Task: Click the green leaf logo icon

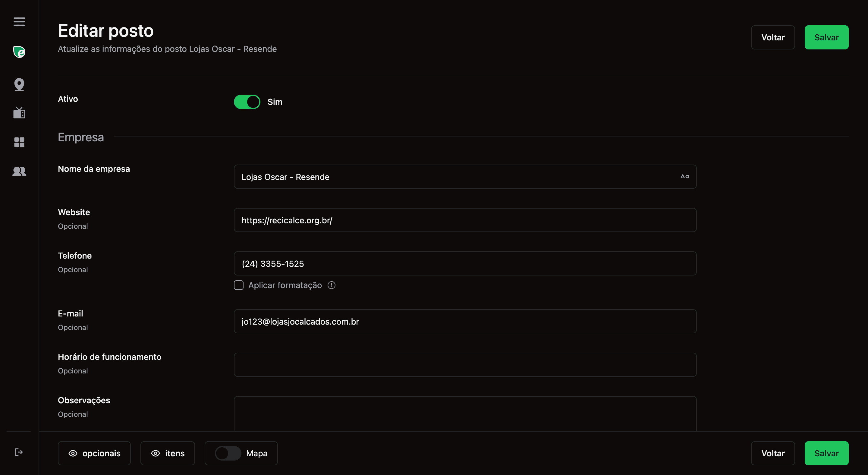Action: (19, 52)
